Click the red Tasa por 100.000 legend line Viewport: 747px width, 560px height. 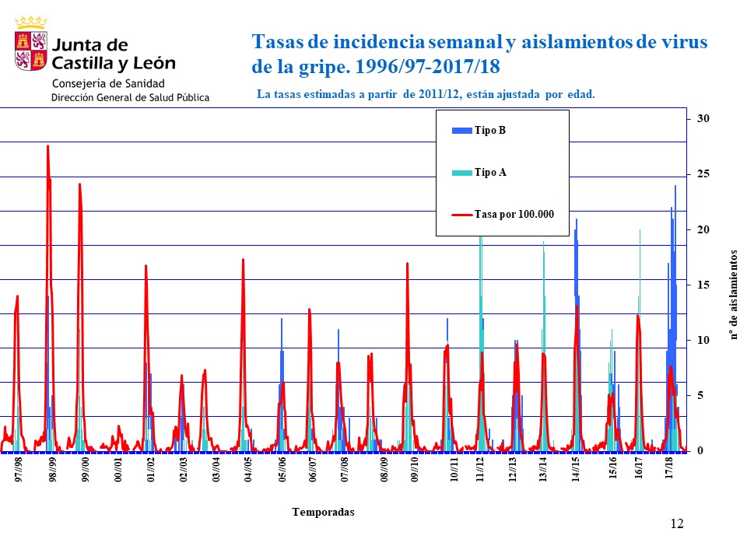tap(461, 214)
